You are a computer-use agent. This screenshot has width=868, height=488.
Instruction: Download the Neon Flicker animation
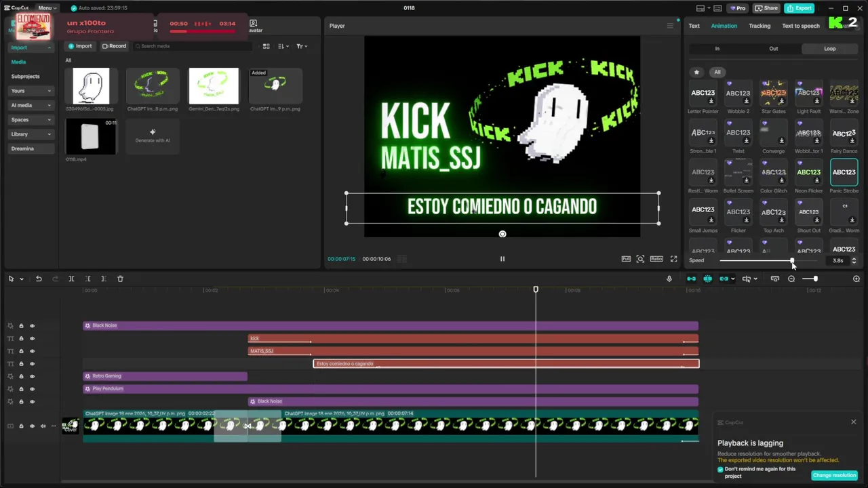point(816,180)
